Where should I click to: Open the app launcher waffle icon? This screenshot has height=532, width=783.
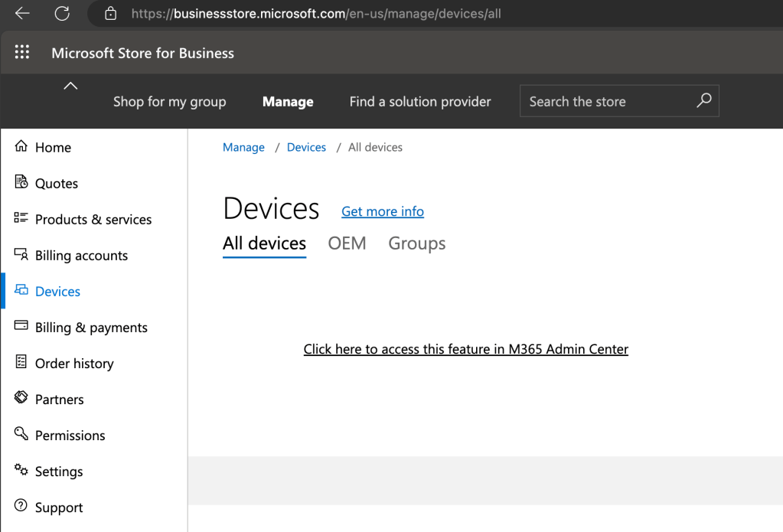(x=22, y=53)
